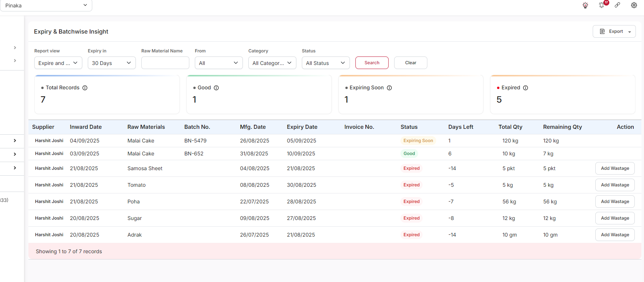Click the Clear filters button
Image resolution: width=644 pixels, height=282 pixels.
411,63
